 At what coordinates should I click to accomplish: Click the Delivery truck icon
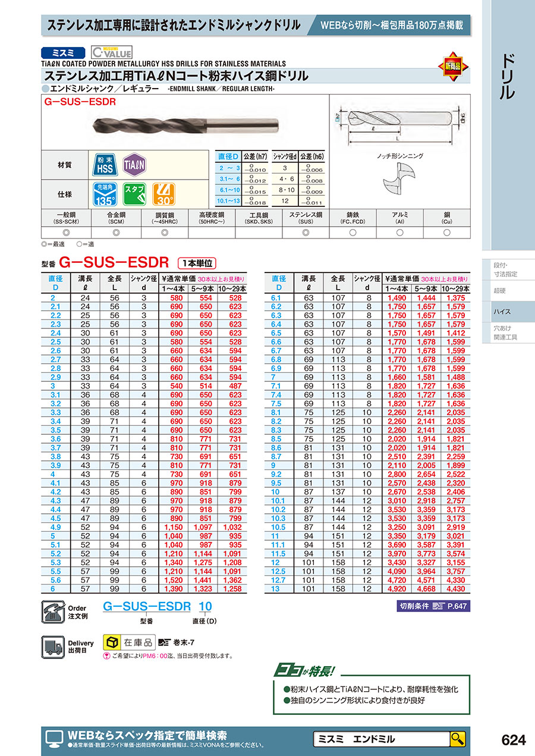[53, 647]
